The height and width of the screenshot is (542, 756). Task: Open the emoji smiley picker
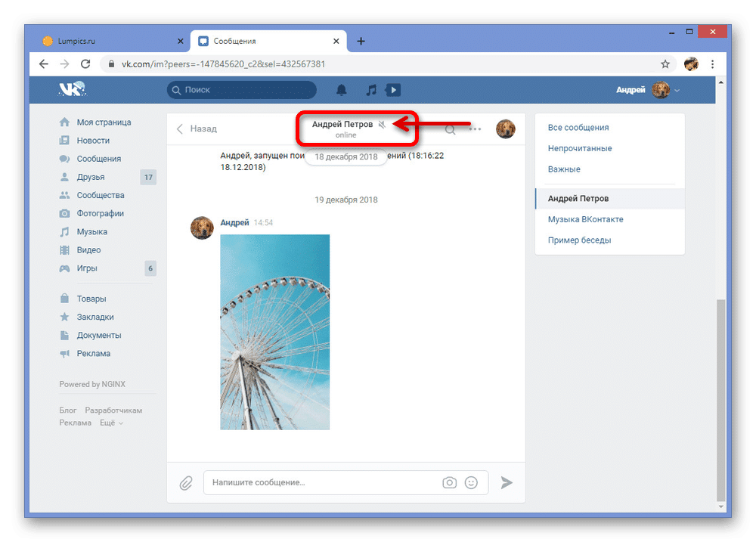(472, 482)
